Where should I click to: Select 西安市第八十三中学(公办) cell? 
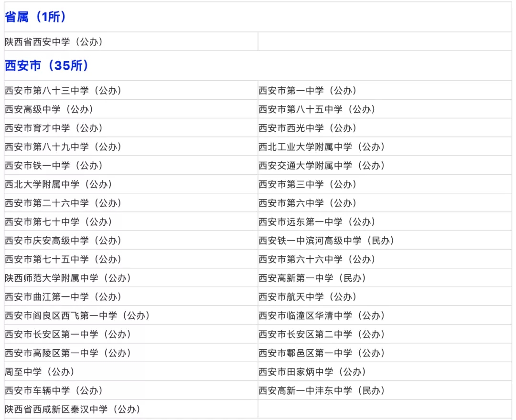[x=131, y=90]
